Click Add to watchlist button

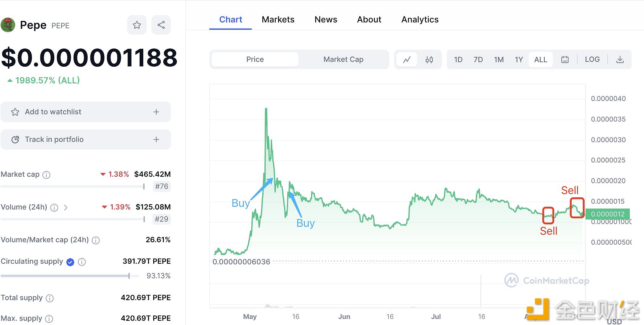[86, 112]
